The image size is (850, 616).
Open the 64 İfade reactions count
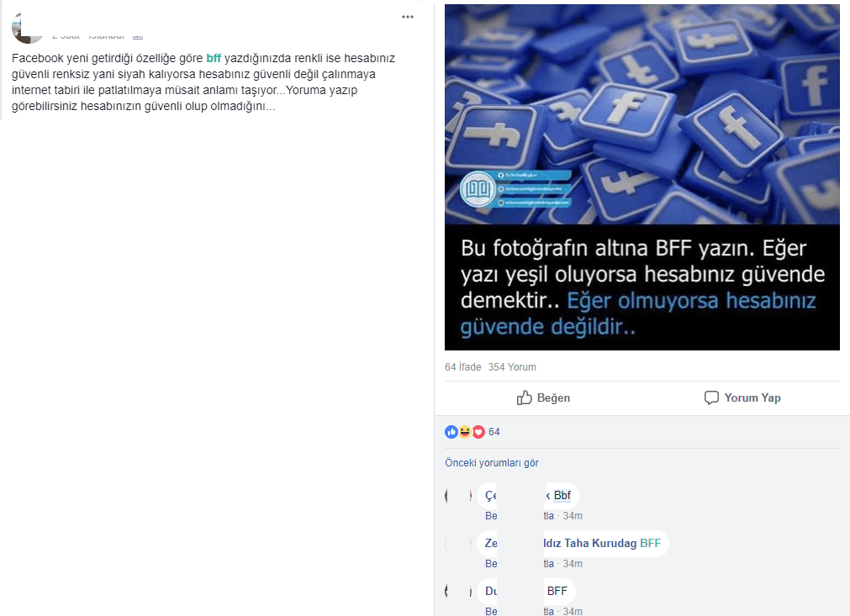pyautogui.click(x=463, y=366)
